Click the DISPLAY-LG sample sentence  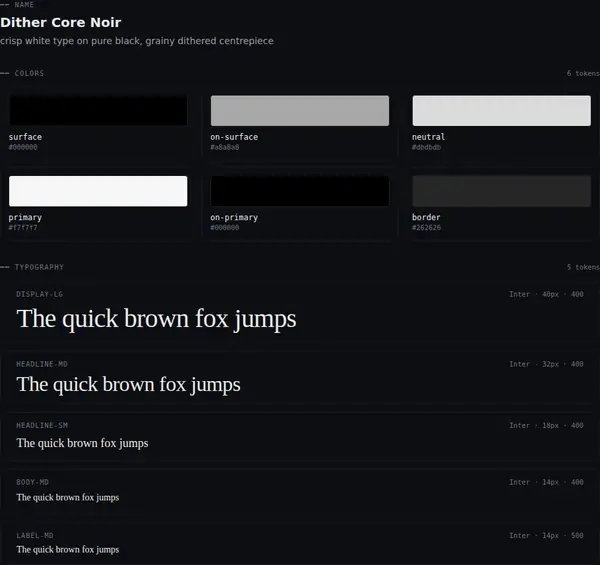pyautogui.click(x=157, y=319)
